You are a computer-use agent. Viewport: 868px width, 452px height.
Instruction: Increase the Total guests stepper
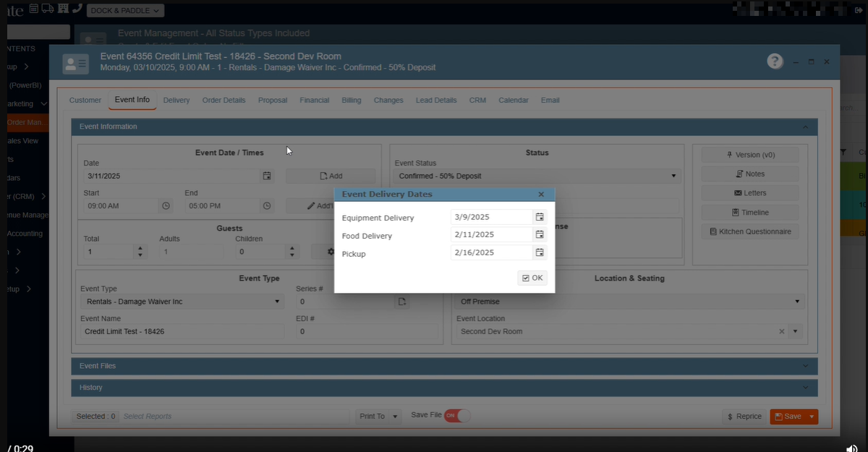140,249
